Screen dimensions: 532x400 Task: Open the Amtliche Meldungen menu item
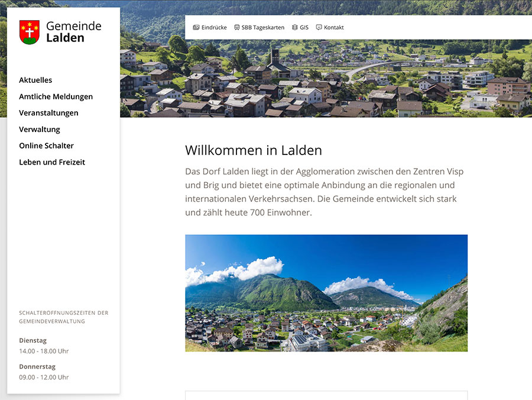click(x=56, y=97)
